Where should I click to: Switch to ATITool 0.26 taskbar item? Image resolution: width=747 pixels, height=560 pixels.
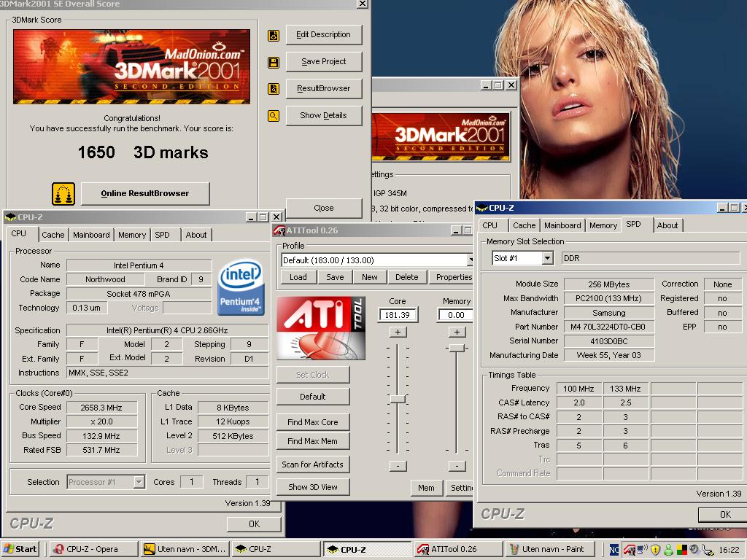[458, 549]
